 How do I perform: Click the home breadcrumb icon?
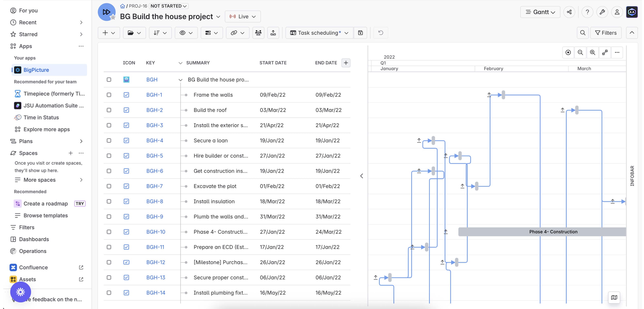(123, 6)
